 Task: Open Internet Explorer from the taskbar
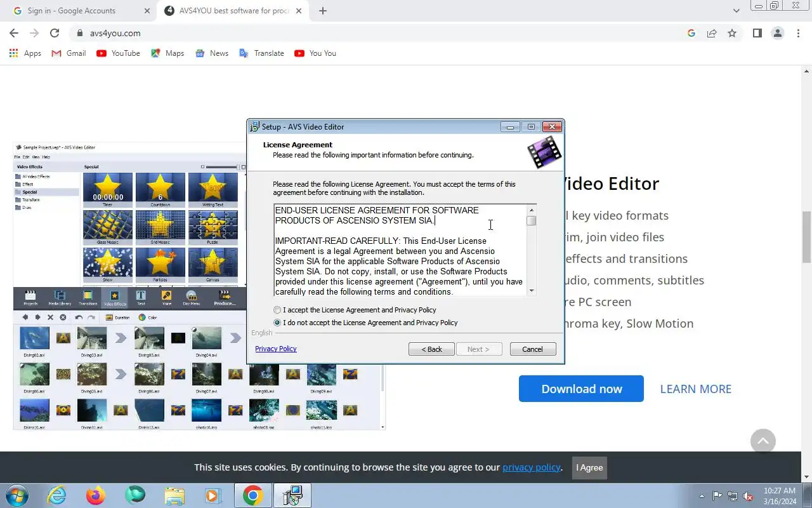[57, 495]
